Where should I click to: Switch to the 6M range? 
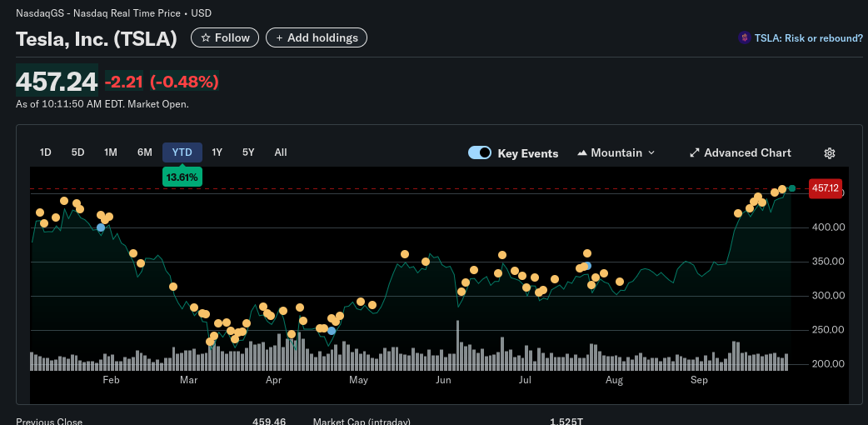point(145,152)
